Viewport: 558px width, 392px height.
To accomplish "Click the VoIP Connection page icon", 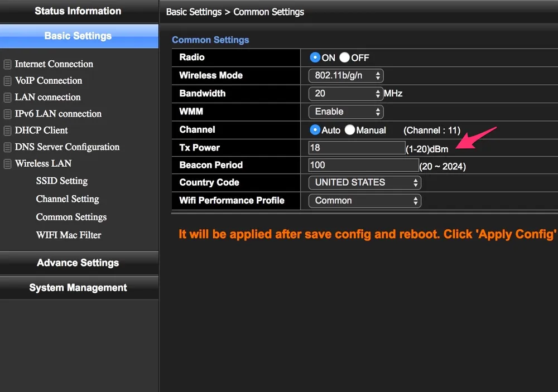I will point(7,81).
